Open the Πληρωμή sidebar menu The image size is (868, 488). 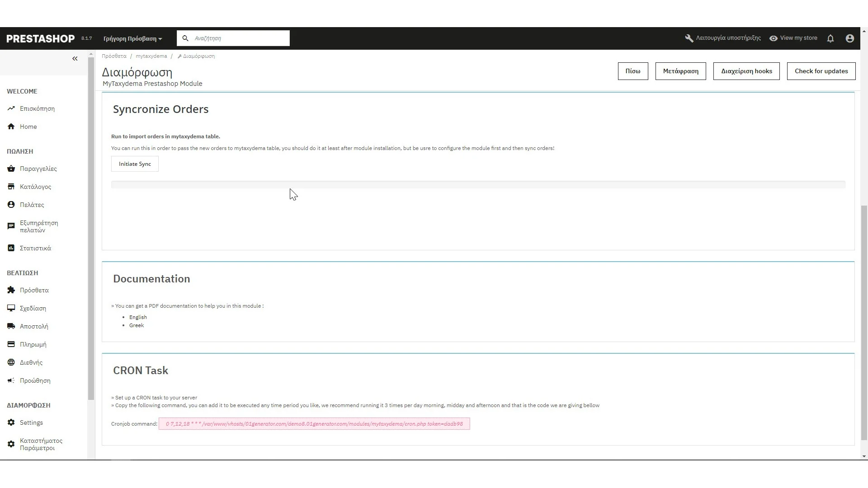[33, 344]
